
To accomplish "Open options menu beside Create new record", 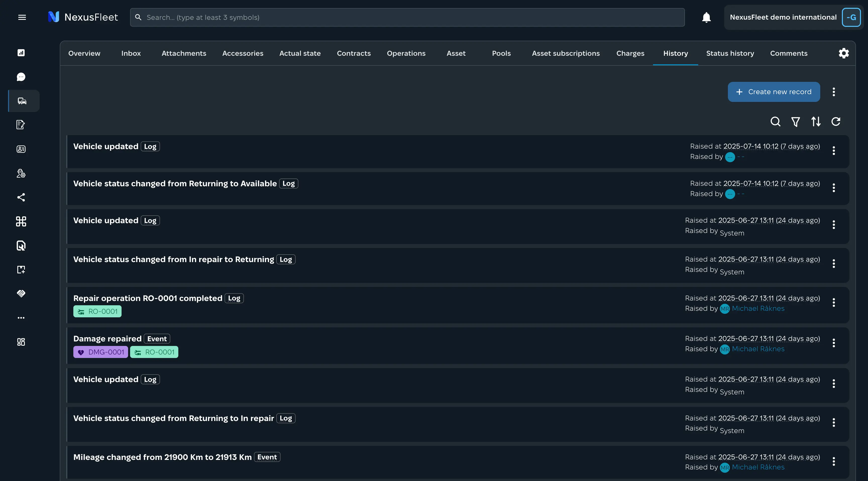I will pos(834,92).
